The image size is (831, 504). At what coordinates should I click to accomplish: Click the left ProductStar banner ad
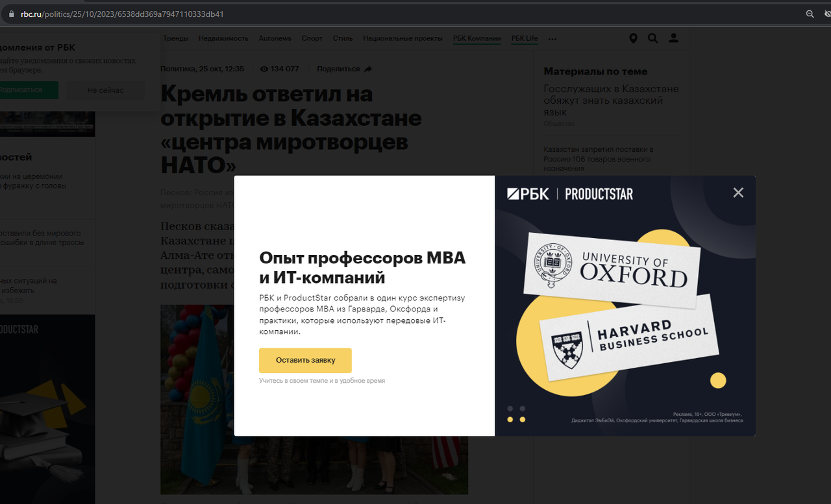click(47, 409)
